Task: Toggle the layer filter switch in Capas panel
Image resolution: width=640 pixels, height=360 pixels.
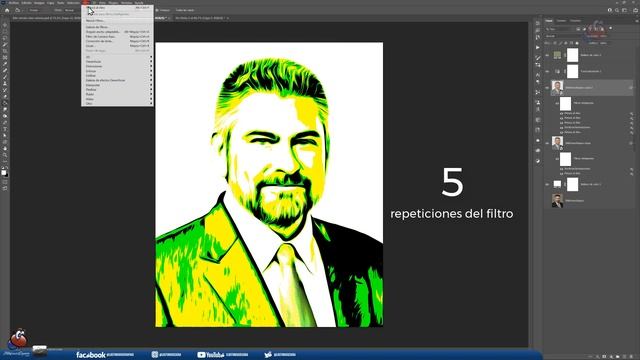Action: click(610, 29)
